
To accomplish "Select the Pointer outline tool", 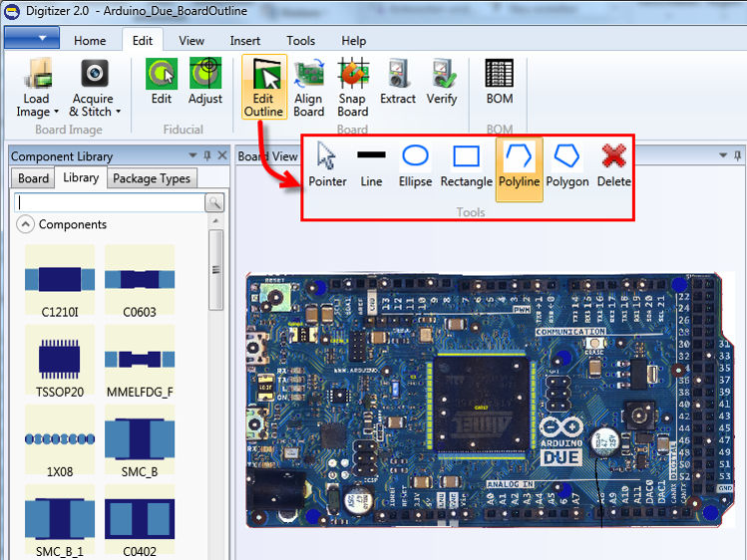I will [327, 164].
